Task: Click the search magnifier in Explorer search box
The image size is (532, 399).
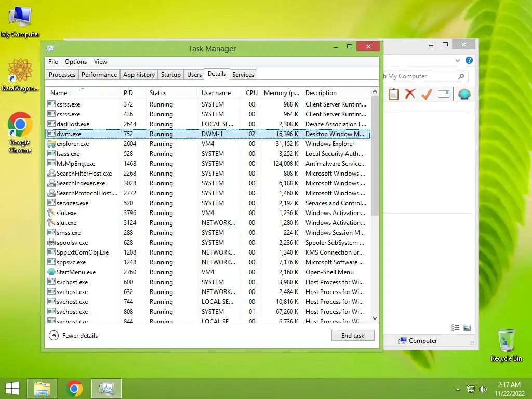Action: point(461,76)
